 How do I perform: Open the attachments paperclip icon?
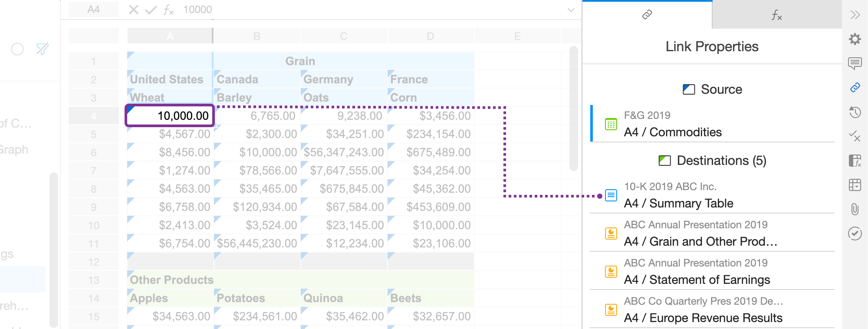pos(855,209)
